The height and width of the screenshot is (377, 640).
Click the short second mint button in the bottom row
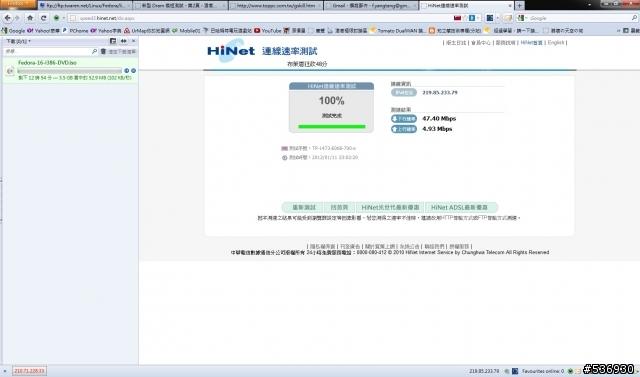coord(340,207)
